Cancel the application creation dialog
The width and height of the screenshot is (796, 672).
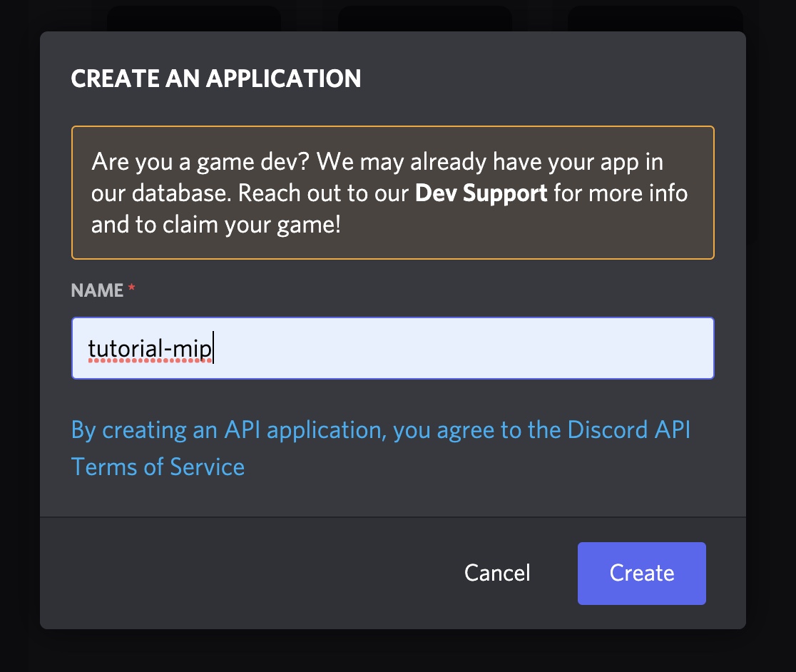(x=497, y=573)
